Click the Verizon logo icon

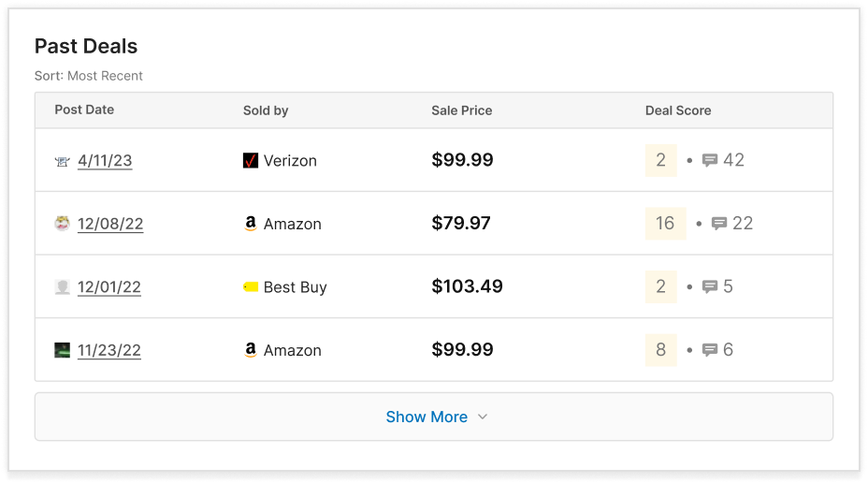(251, 161)
